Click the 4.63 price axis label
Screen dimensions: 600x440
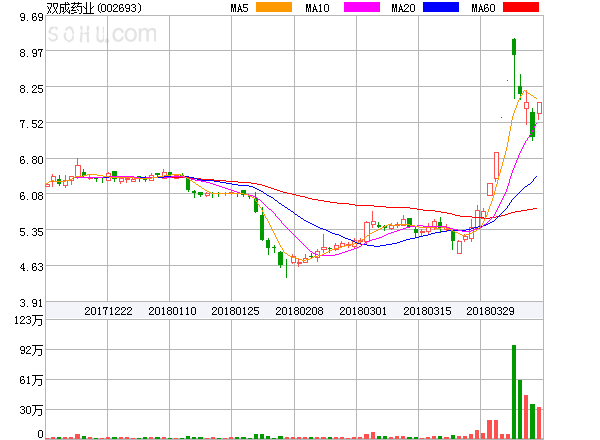(x=31, y=267)
